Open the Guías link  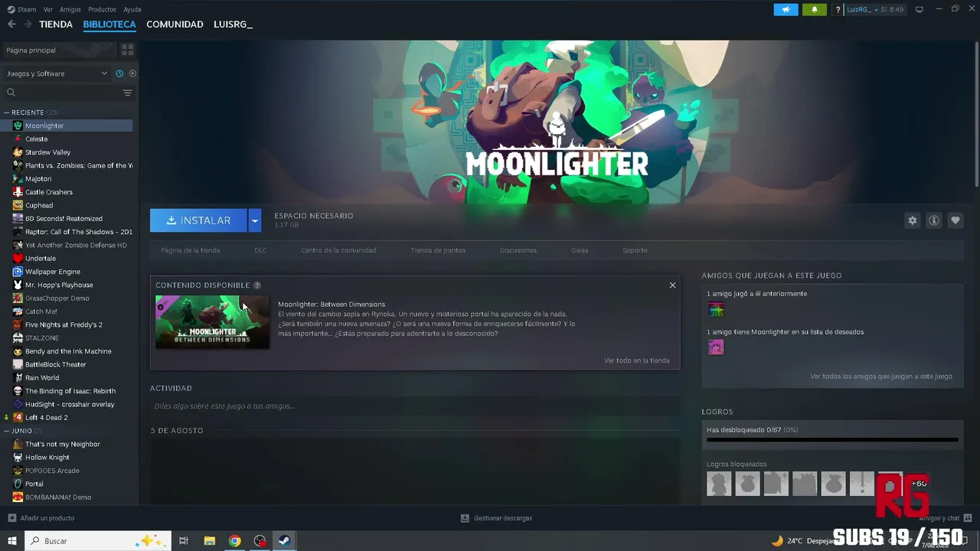coord(580,250)
